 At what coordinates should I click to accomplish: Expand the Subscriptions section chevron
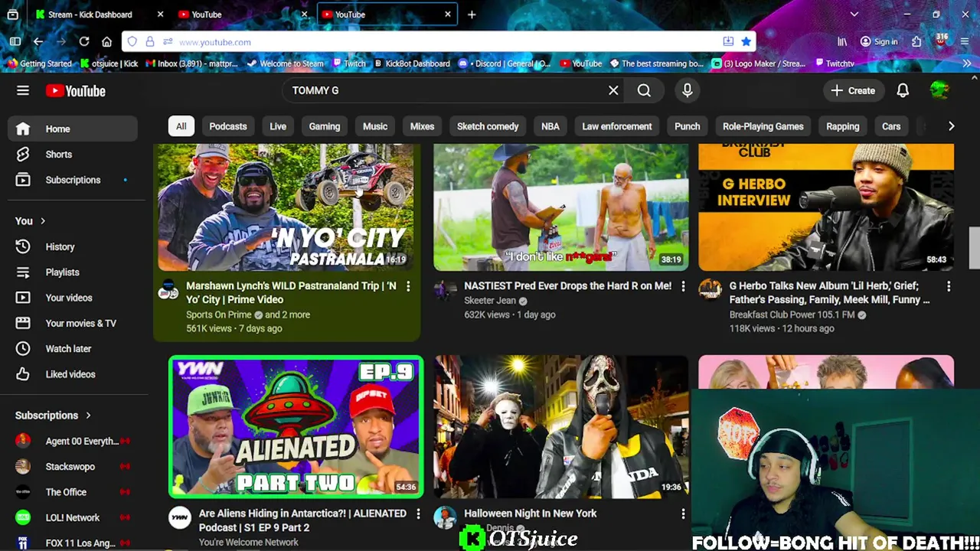tap(88, 416)
